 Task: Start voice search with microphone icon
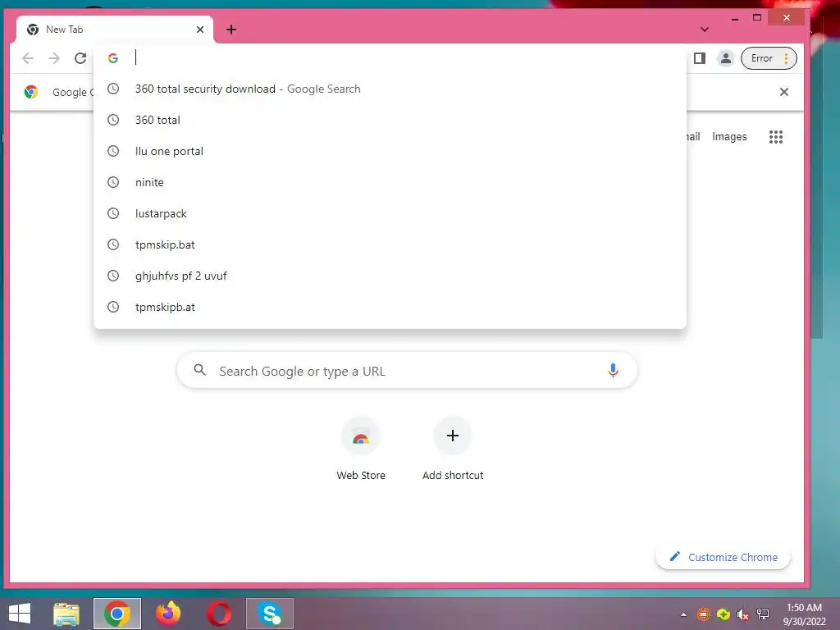[x=613, y=370]
